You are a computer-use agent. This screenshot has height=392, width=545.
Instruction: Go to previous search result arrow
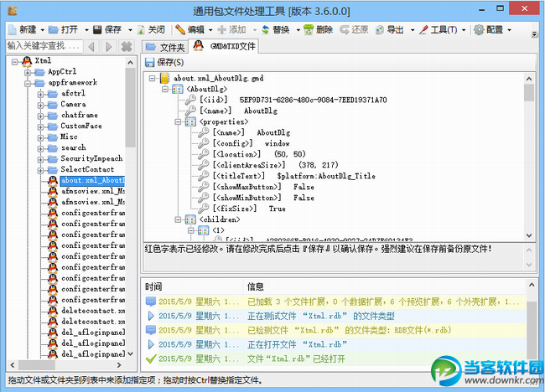tap(91, 46)
